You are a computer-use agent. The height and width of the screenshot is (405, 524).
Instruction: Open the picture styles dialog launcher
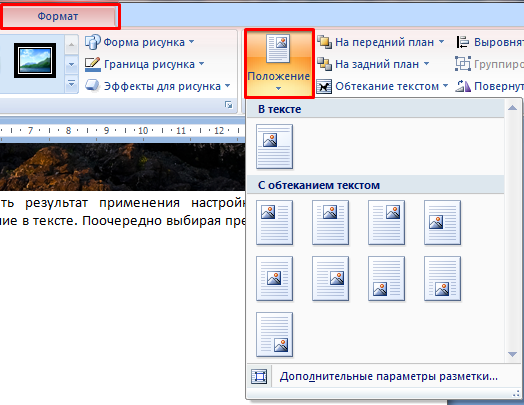pos(229,105)
